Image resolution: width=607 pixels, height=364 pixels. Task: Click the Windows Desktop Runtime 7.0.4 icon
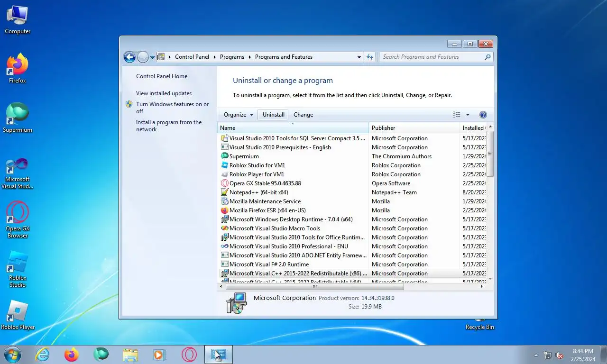tap(225, 219)
